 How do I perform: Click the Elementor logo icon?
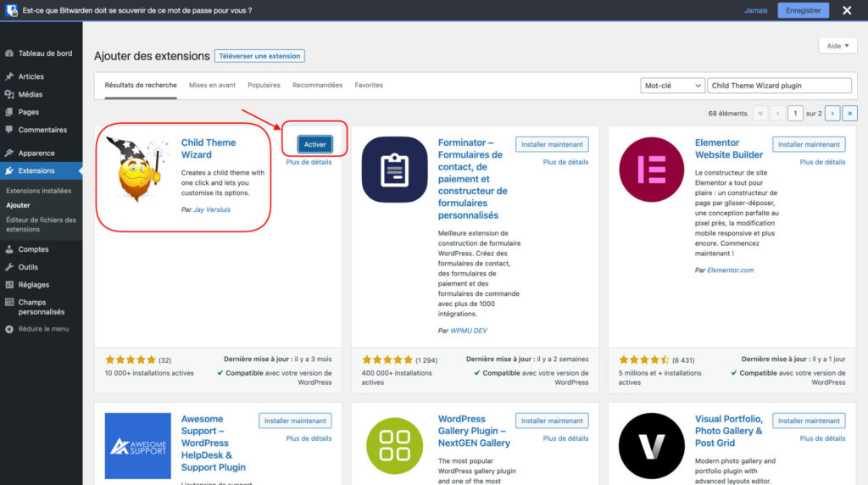click(652, 170)
